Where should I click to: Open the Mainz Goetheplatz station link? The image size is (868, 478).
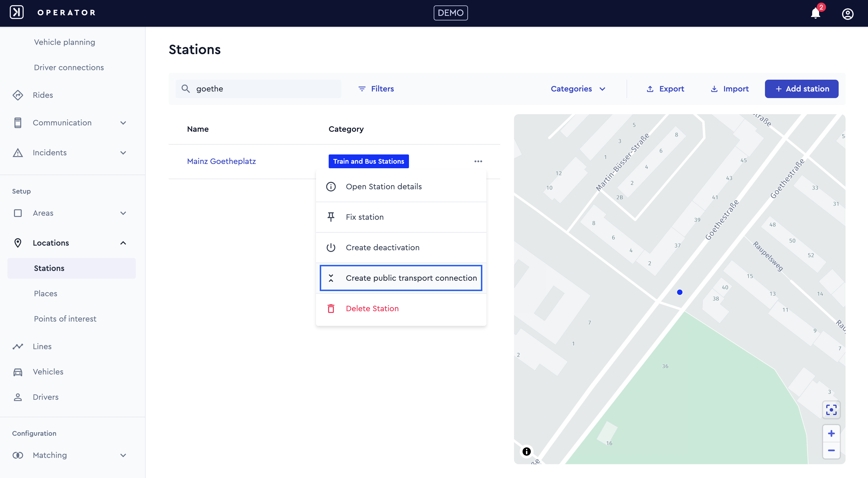pos(221,161)
